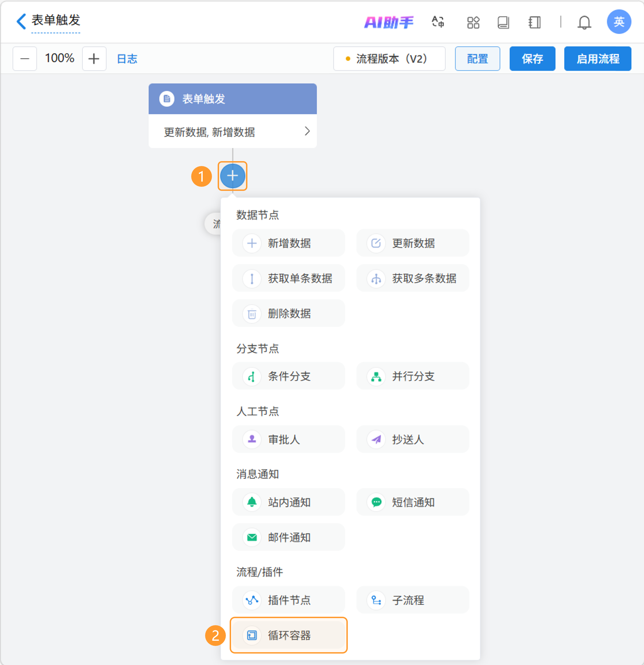
Task: Click the 保存 button
Action: click(532, 59)
